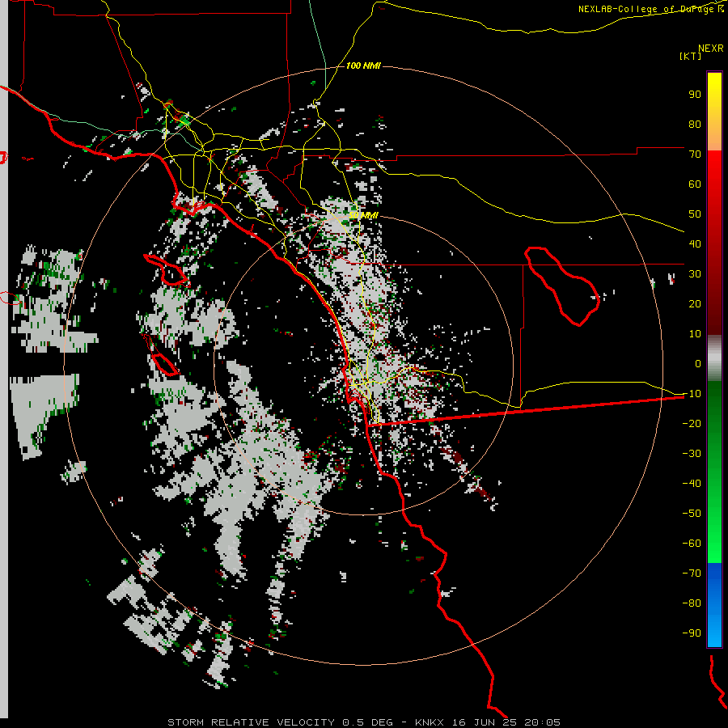The width and height of the screenshot is (728, 728).
Task: Click the positive 20 scale value
Action: click(x=695, y=303)
